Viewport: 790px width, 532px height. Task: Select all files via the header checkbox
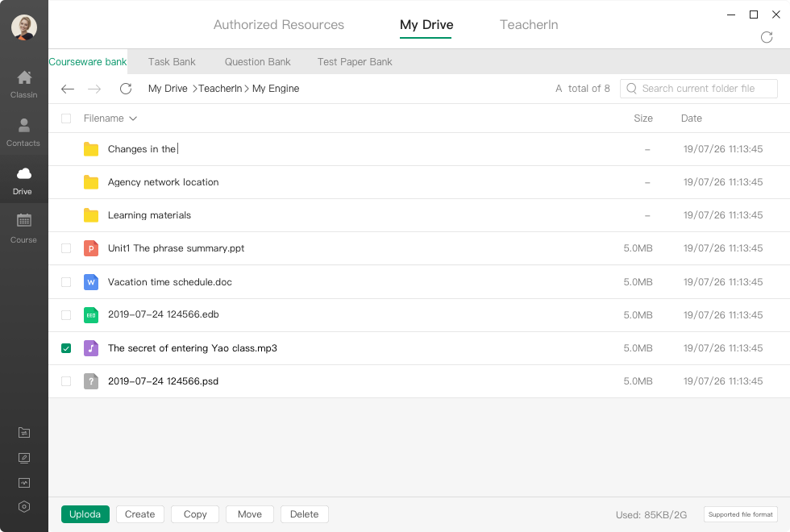65,118
